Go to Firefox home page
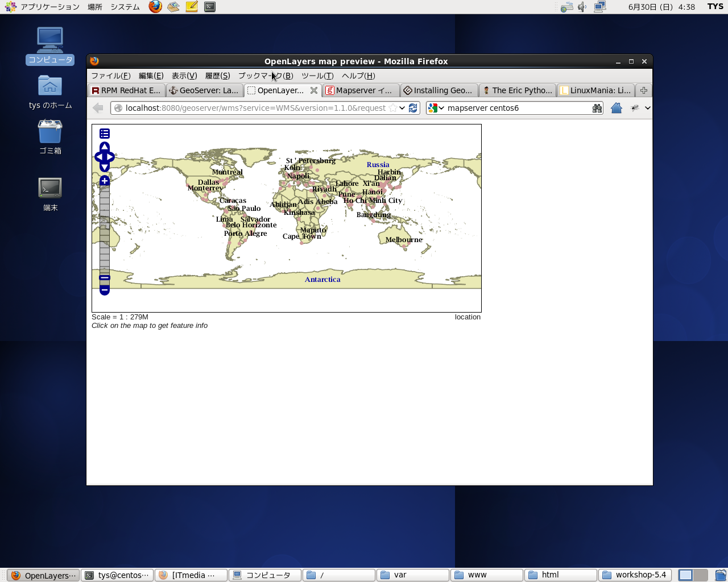Screen dimensions: 728x582 [616, 108]
